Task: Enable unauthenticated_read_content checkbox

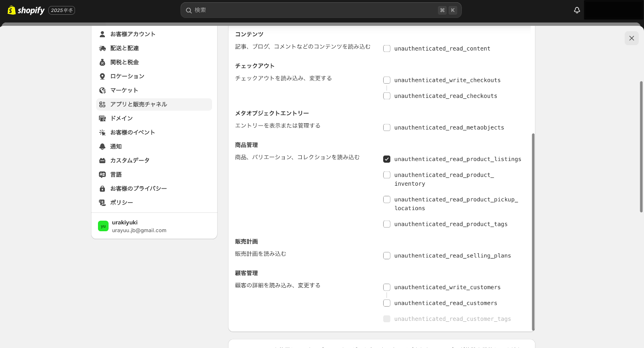Action: point(387,49)
